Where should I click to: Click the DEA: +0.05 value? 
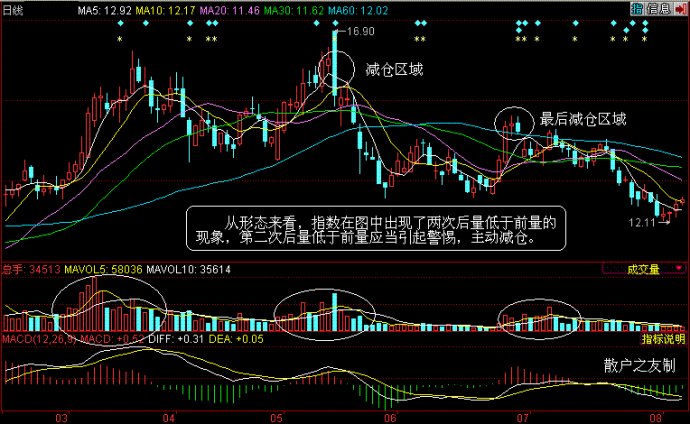pyautogui.click(x=236, y=339)
